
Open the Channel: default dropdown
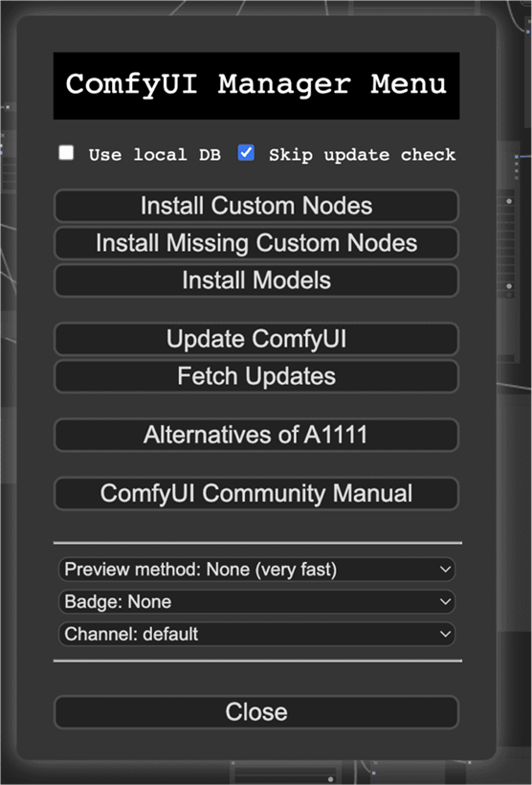[256, 634]
